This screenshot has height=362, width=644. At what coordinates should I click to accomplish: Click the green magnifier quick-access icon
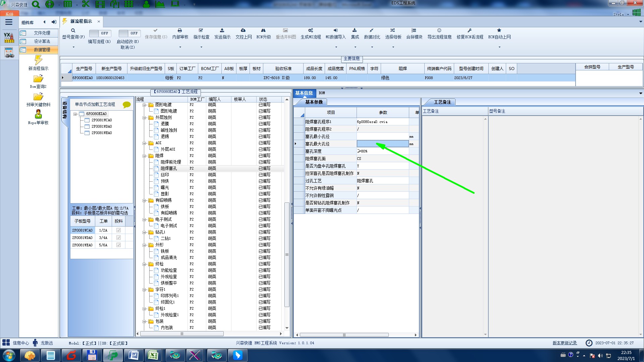coord(36,4)
